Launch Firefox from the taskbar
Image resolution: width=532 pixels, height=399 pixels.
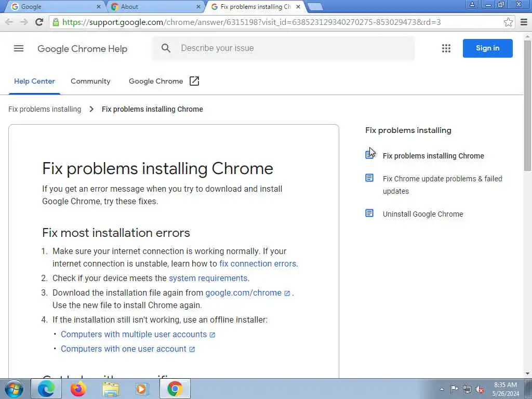tap(78, 389)
